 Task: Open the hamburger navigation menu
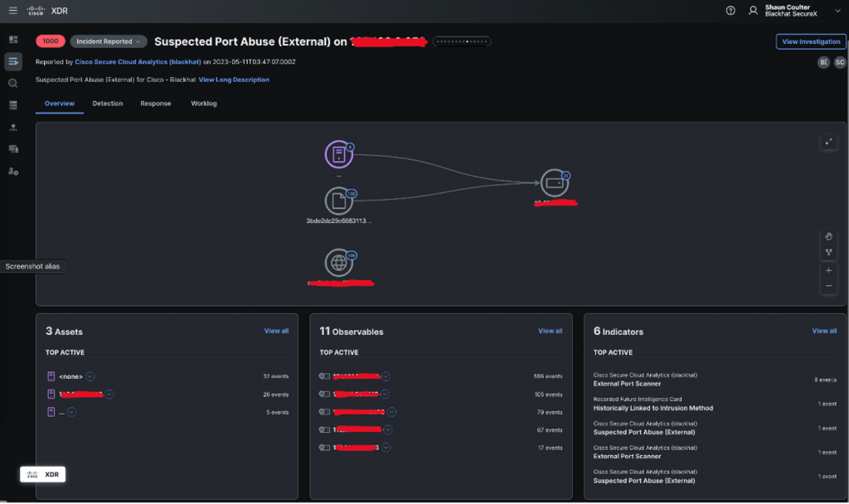pos(12,11)
